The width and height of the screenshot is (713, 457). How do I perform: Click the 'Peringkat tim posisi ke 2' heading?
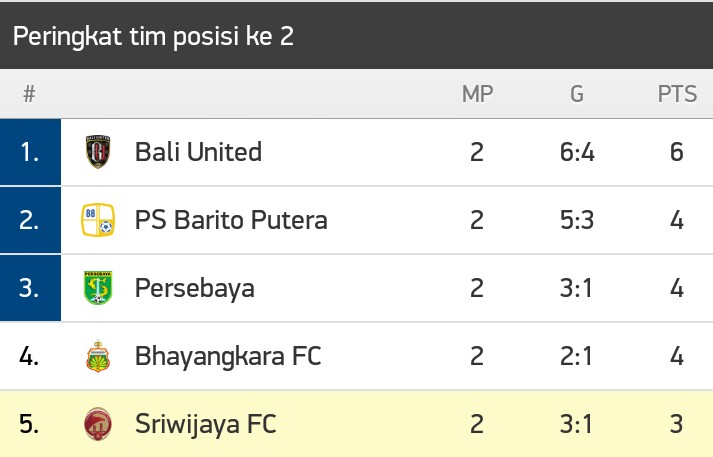(153, 36)
